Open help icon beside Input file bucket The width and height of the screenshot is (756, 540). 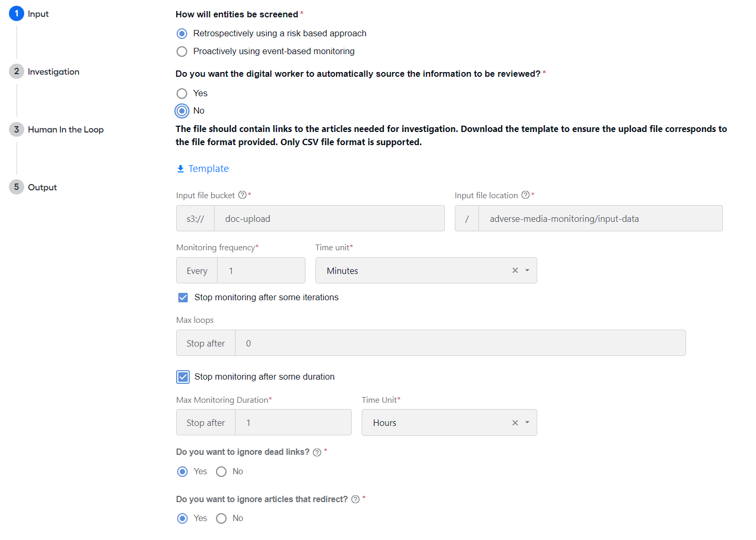tap(242, 195)
